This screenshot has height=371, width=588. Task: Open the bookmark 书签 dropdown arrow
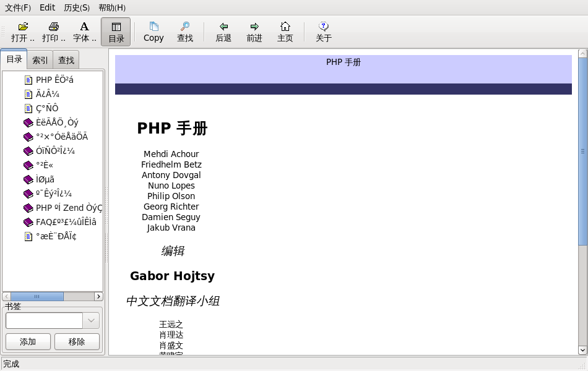pyautogui.click(x=91, y=321)
